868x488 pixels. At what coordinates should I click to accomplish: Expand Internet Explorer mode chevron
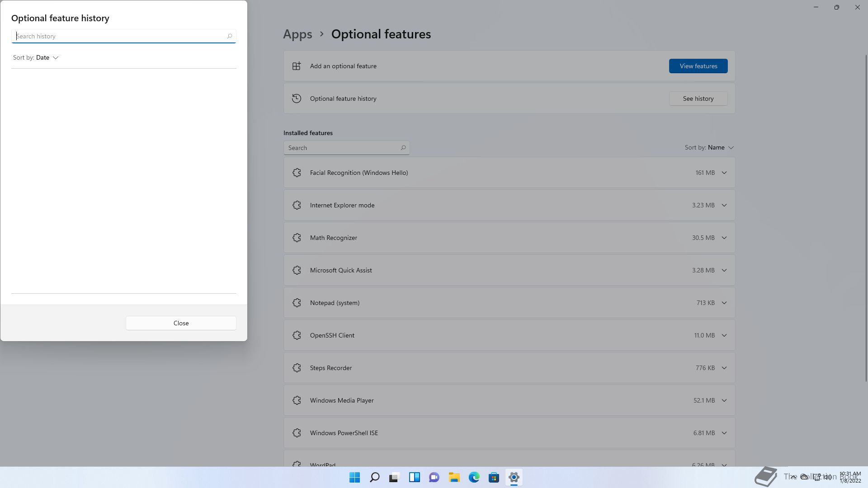(724, 205)
